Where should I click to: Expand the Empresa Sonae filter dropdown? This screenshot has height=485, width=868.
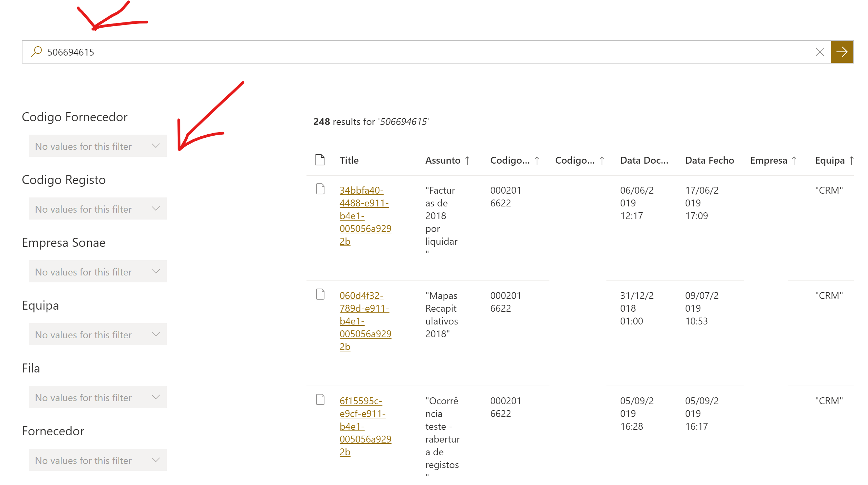pyautogui.click(x=97, y=271)
